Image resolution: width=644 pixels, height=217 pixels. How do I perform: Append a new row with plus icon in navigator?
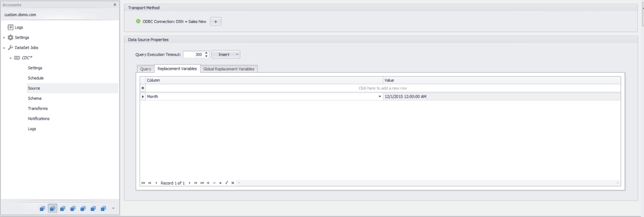click(x=208, y=183)
